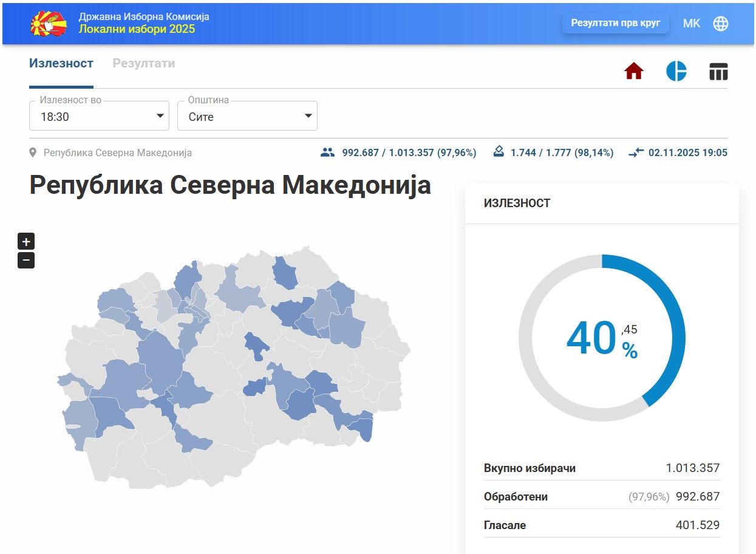
Task: Expand the Општина dropdown showing Сите
Action: [247, 115]
